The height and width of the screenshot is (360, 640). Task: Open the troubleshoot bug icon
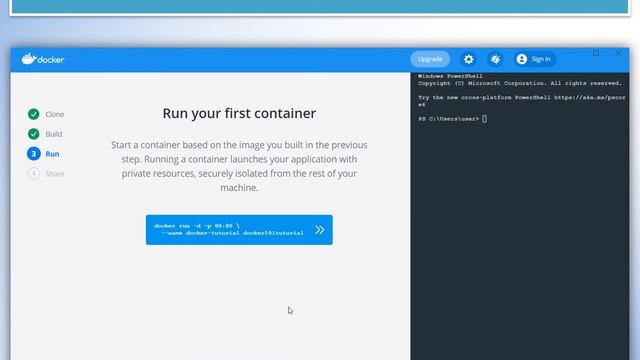495,59
